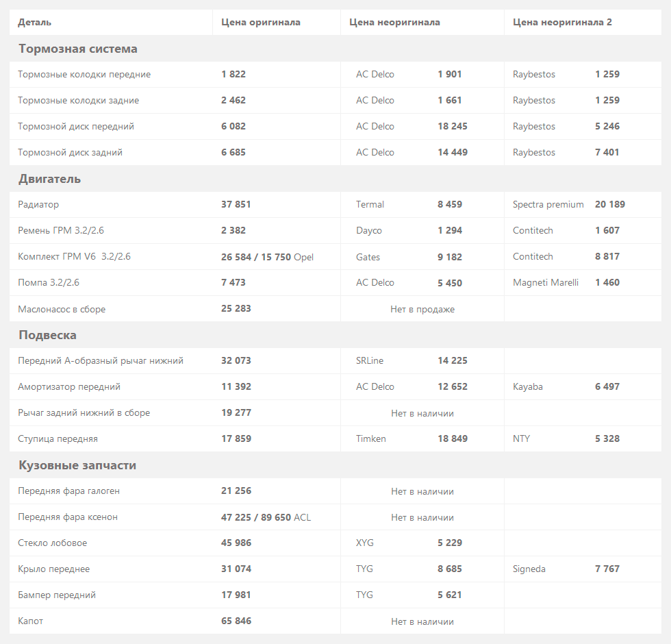Image resolution: width=671 pixels, height=644 pixels.
Task: Select the 'Kayaba' brand name
Action: [528, 387]
